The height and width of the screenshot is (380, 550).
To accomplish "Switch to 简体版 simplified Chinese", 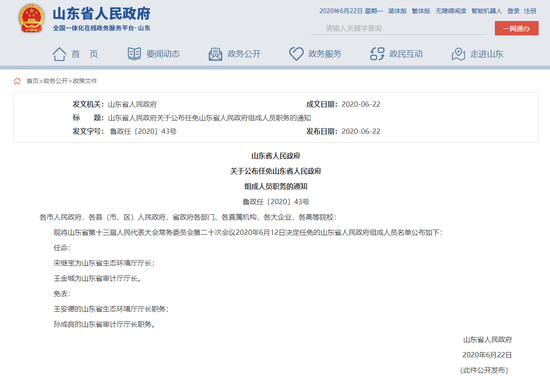I will tap(397, 11).
